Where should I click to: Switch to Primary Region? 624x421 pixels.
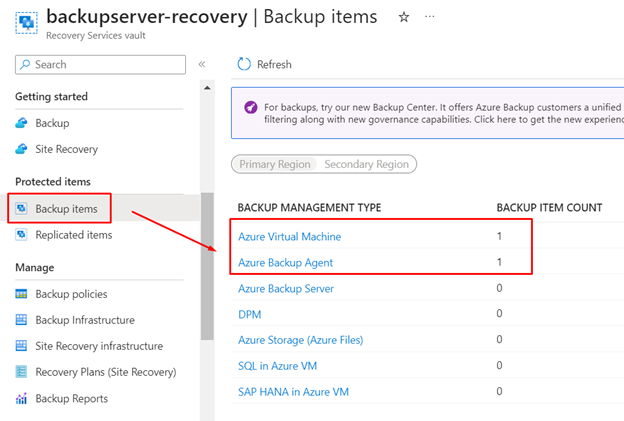(275, 164)
